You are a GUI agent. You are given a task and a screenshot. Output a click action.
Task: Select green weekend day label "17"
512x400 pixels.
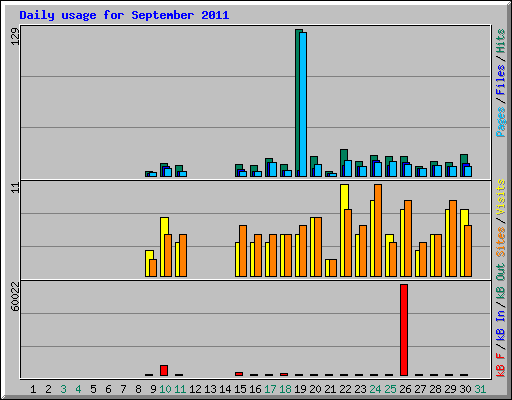point(270,389)
